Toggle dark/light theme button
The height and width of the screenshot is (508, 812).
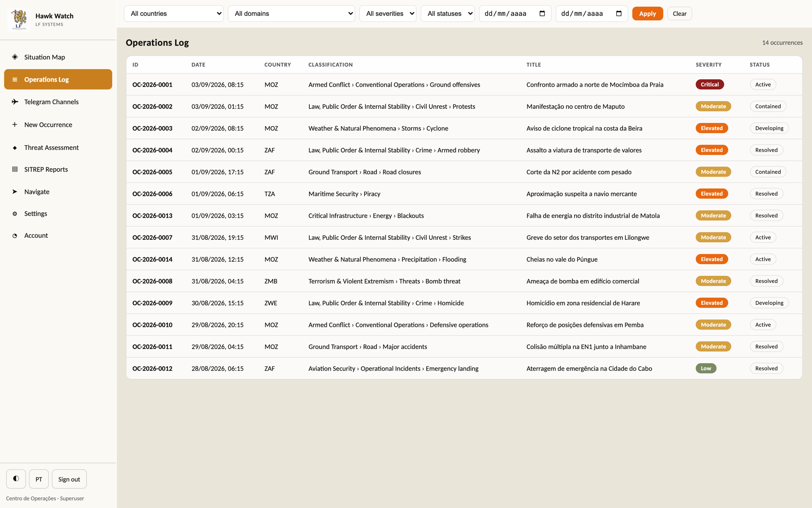pyautogui.click(x=16, y=479)
